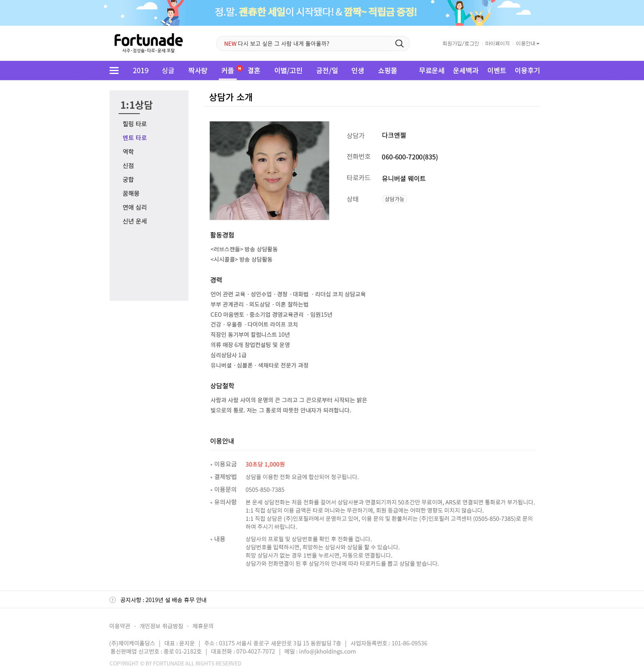Click the notice info circle icon
This screenshot has height=672, width=644.
(x=112, y=600)
